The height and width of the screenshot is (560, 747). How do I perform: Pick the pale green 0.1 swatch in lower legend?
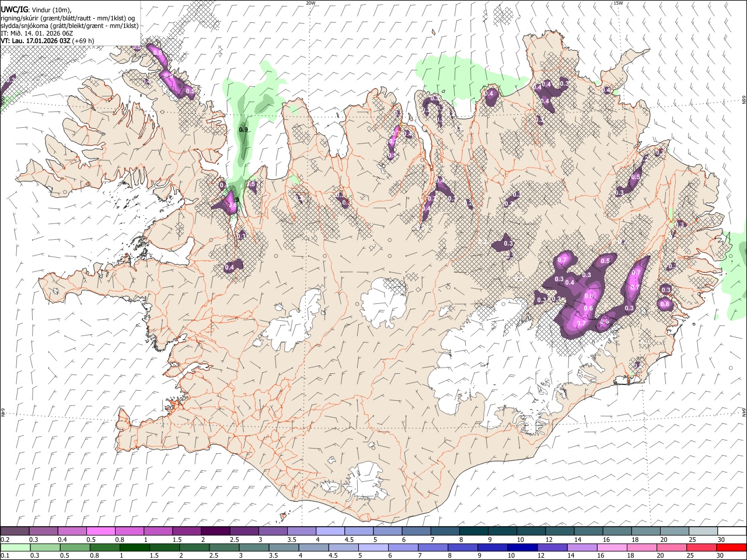click(x=15, y=547)
